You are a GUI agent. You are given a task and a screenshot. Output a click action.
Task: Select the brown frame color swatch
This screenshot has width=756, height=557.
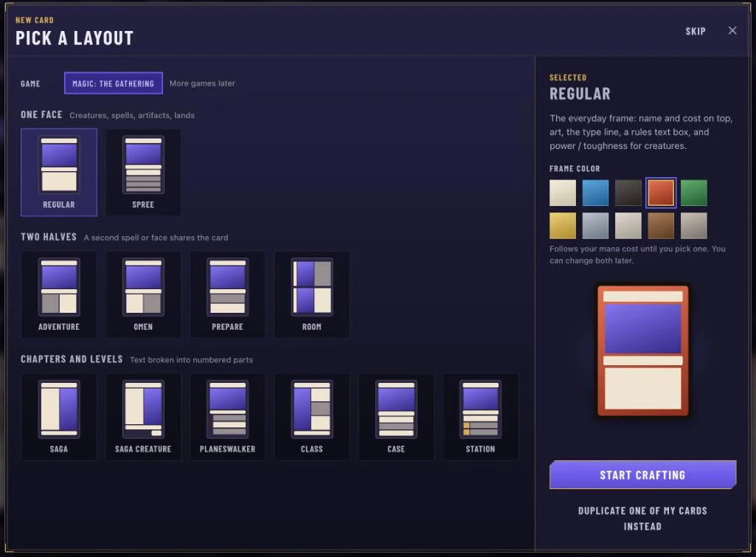click(661, 226)
